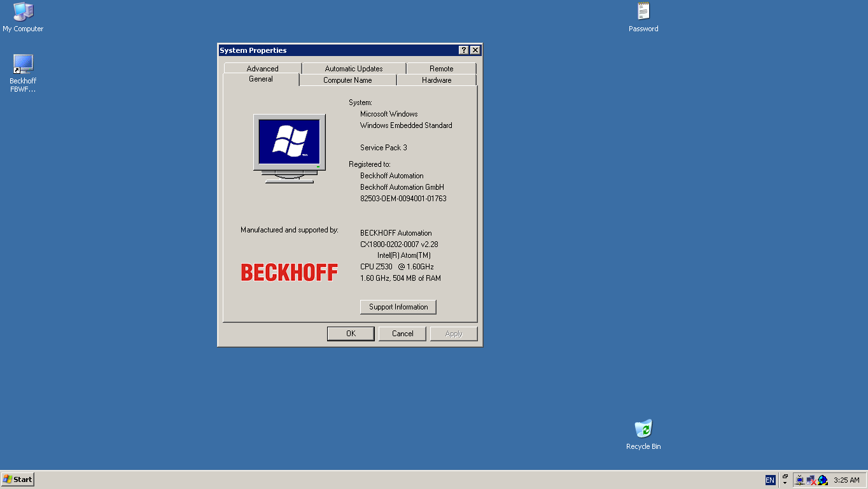
Task: Click the text 'Windows Embedded Standard'
Action: coord(406,125)
